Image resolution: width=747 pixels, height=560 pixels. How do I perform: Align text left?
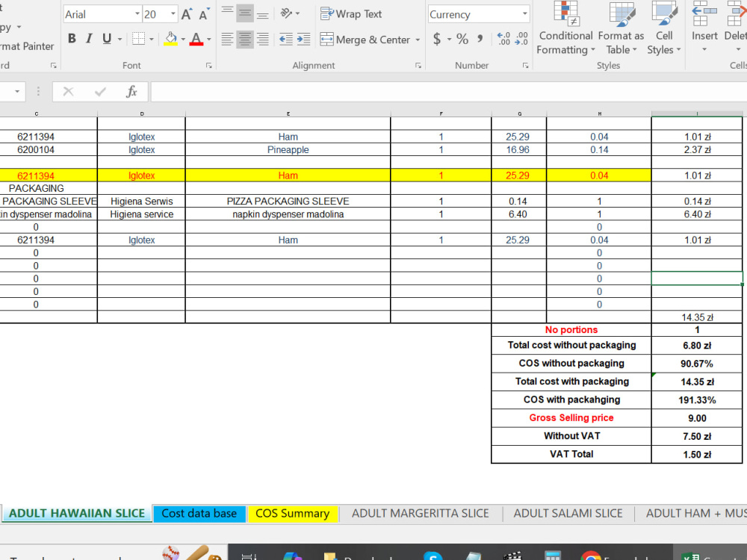click(227, 39)
